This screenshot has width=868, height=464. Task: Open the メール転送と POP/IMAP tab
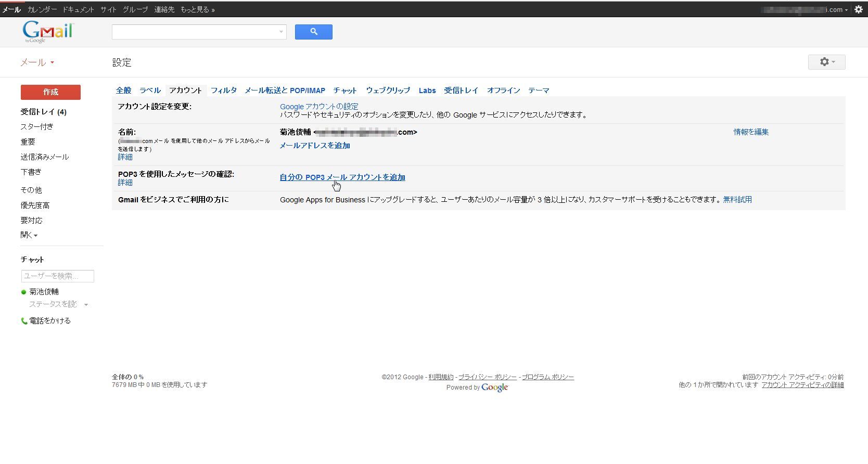pos(285,91)
